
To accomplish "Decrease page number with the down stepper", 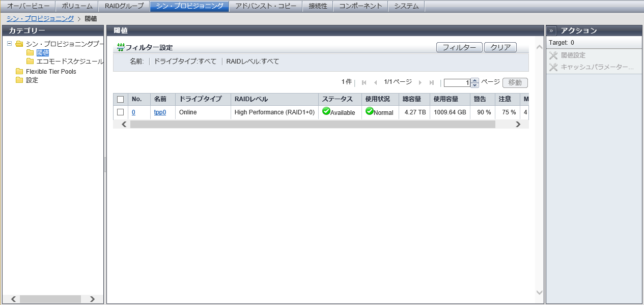I will (x=474, y=85).
